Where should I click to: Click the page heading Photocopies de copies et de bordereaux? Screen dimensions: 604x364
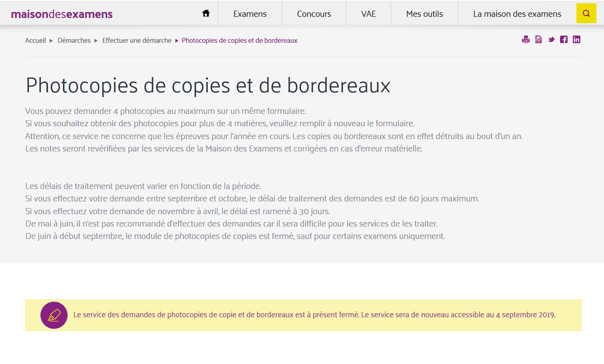tap(208, 85)
